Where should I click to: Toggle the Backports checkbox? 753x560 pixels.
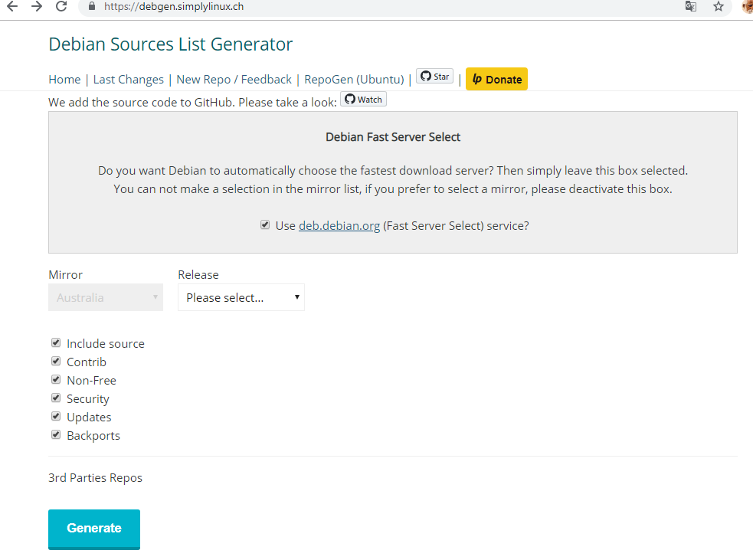point(56,434)
